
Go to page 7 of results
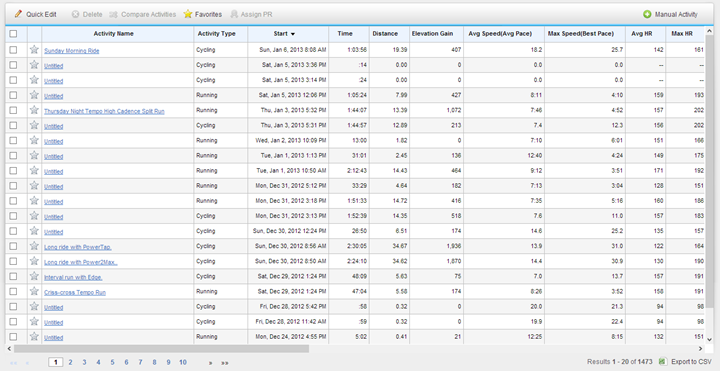tap(141, 362)
